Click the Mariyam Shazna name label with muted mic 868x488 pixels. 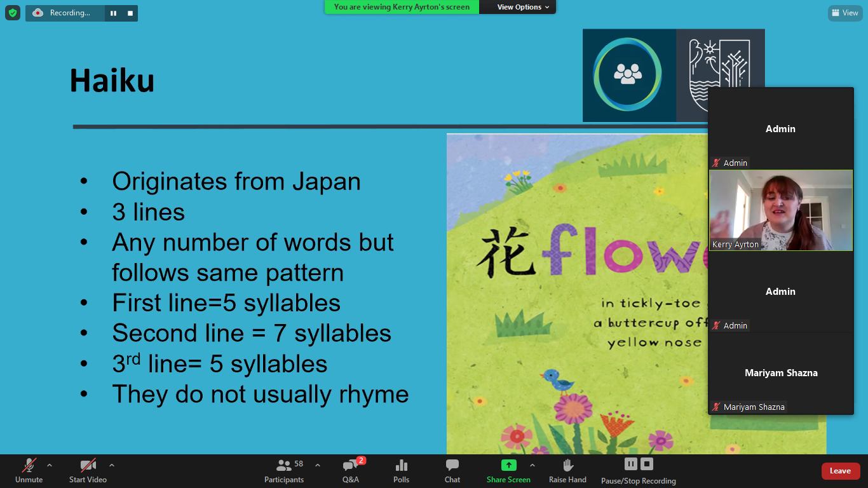click(749, 407)
